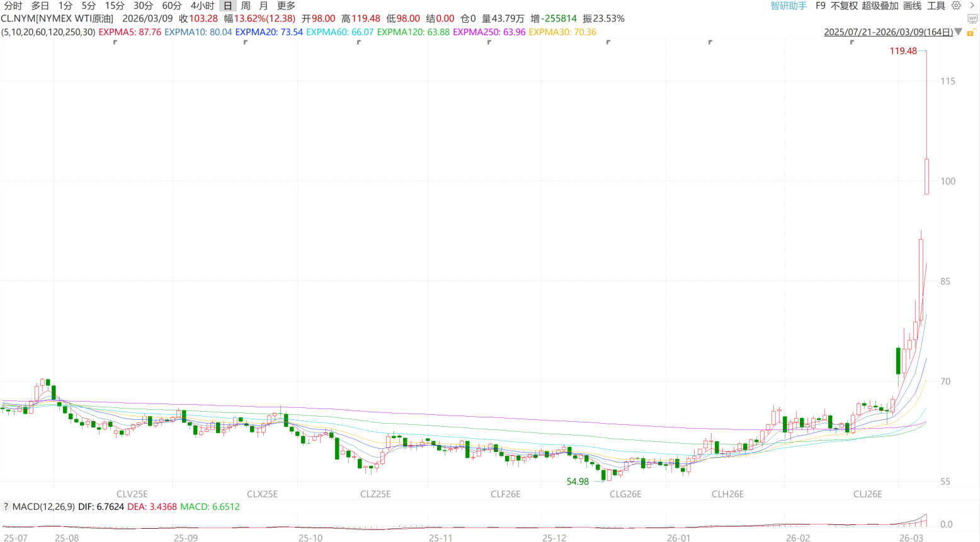Open the 工具 tools menu
Screen dimensions: 980x542
point(936,6)
